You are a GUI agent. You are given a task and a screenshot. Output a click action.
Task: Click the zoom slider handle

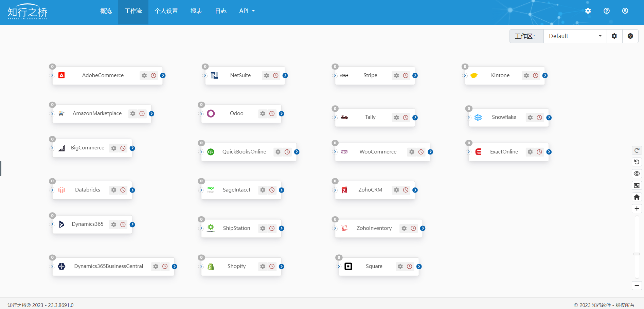637,254
